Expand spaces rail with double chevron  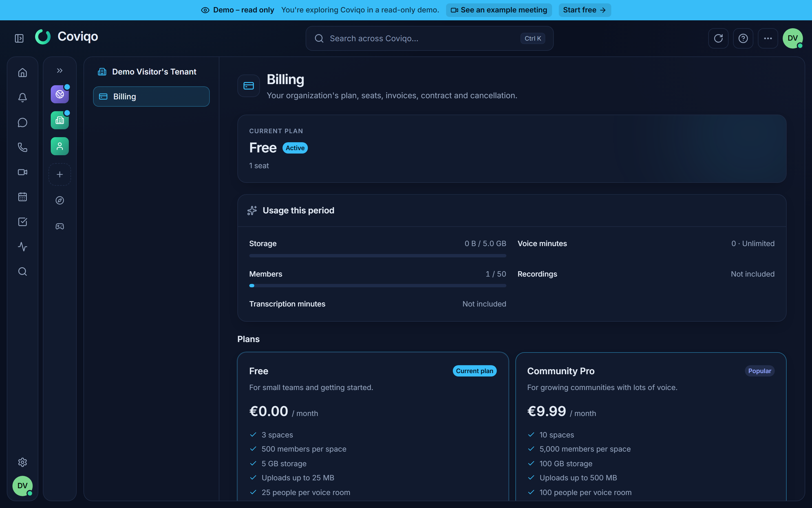click(60, 71)
